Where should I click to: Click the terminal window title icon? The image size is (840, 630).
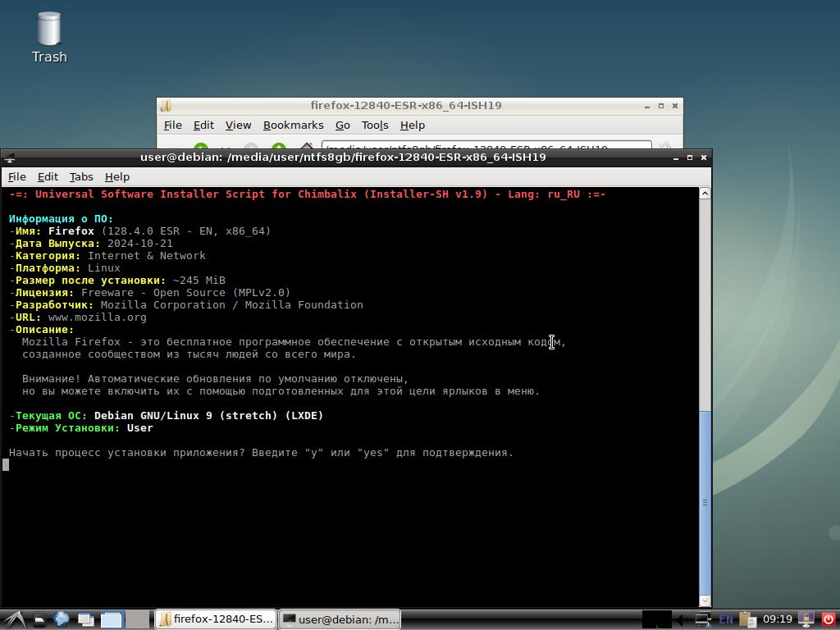point(10,157)
